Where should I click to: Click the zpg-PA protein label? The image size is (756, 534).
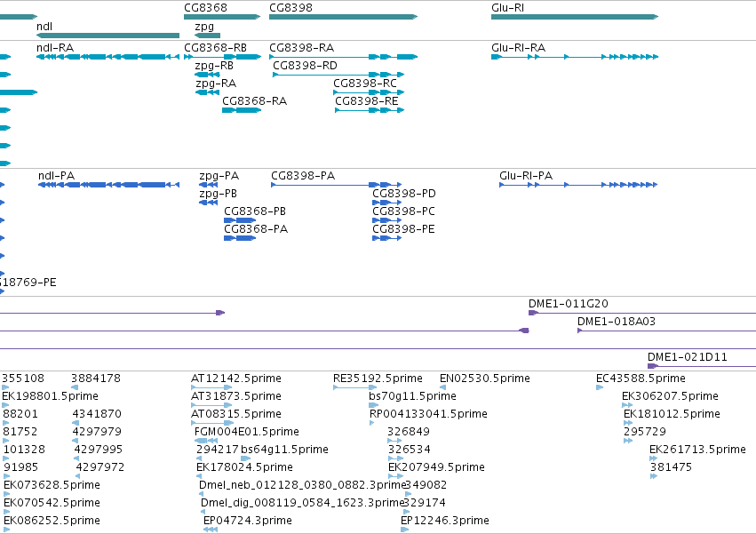pyautogui.click(x=219, y=176)
